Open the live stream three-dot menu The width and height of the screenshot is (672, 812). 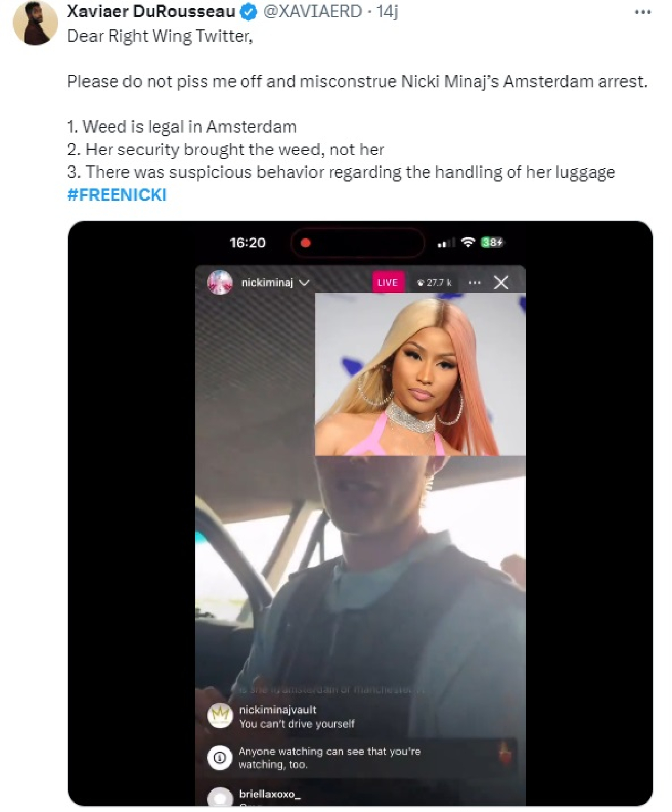[x=475, y=283]
